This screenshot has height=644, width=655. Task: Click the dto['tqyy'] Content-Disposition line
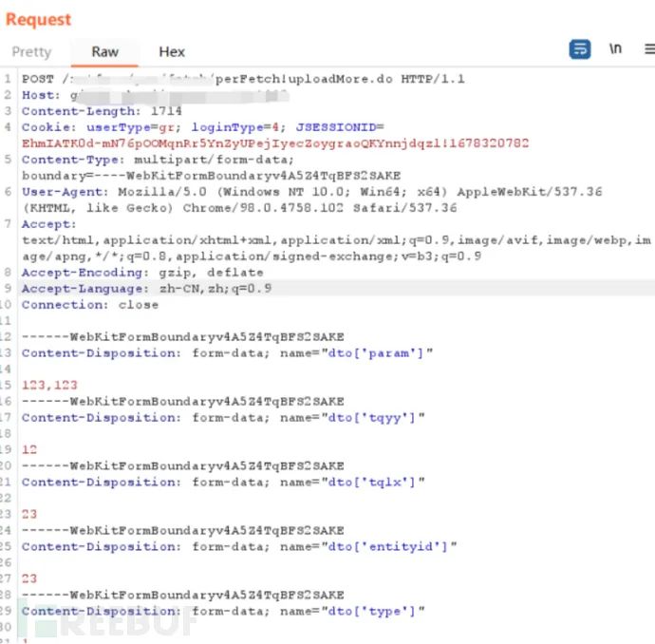pyautogui.click(x=223, y=417)
